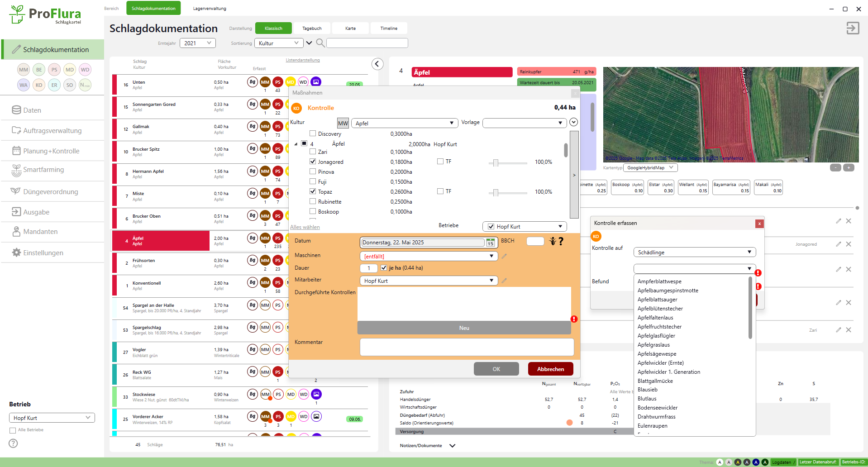
Task: Open the Kontrolle auf Schädlinge dropdown
Action: [x=694, y=252]
